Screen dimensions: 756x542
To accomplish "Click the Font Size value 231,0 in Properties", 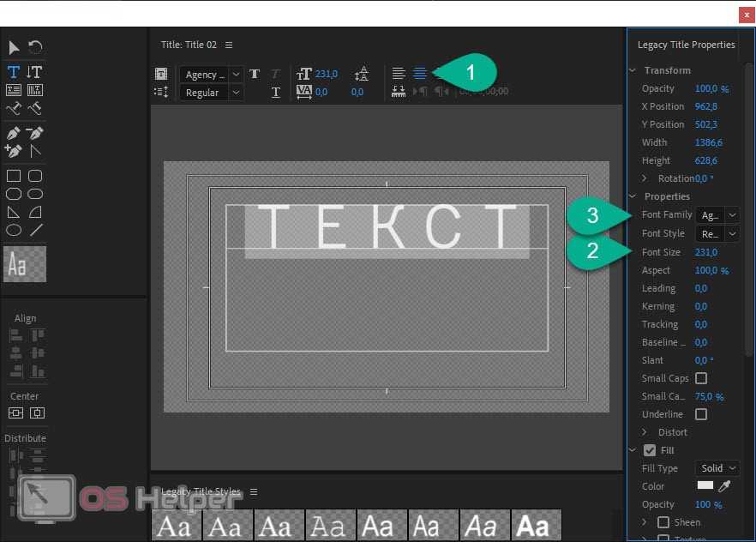I will [x=706, y=252].
